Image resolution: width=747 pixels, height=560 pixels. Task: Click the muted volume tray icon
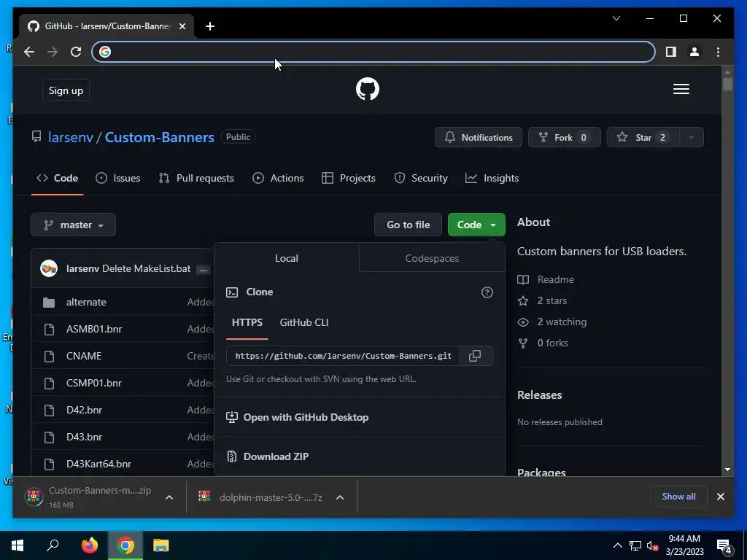pos(652,545)
